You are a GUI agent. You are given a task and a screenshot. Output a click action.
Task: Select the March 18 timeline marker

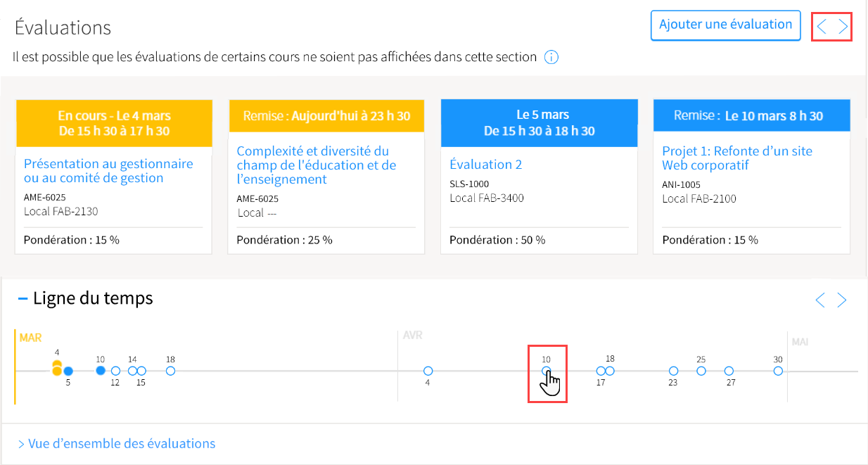tap(170, 371)
